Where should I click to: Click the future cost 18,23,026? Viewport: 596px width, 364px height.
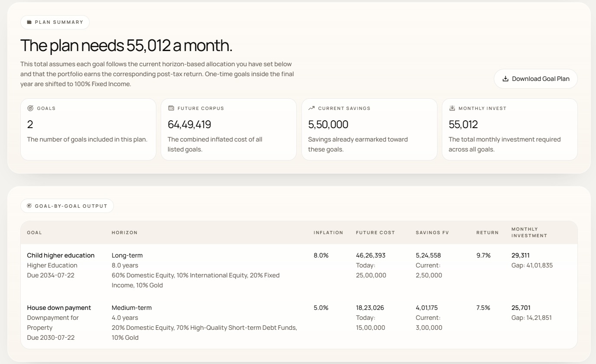click(x=370, y=308)
